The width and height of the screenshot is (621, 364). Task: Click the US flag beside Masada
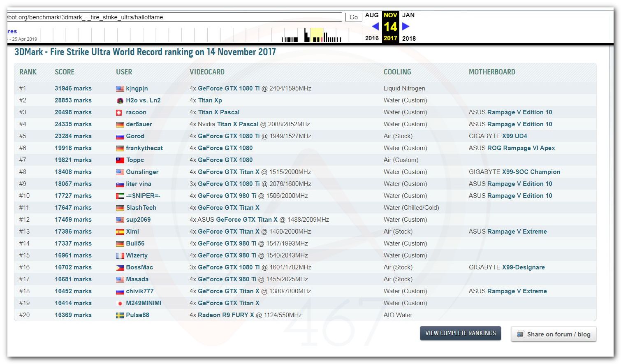click(120, 279)
